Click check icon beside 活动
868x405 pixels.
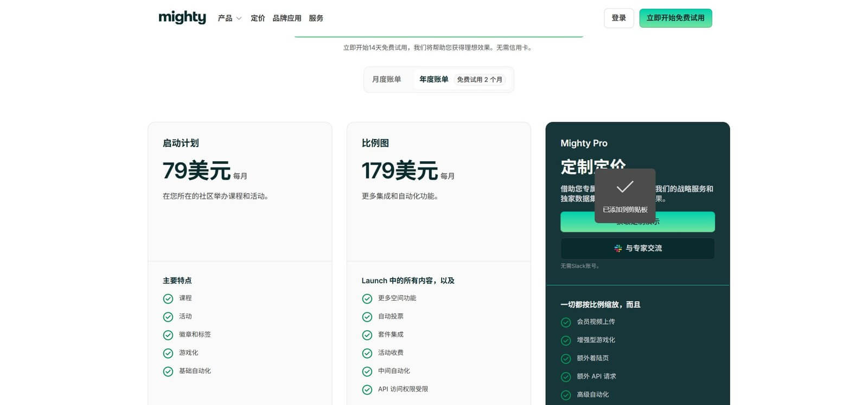tap(168, 317)
